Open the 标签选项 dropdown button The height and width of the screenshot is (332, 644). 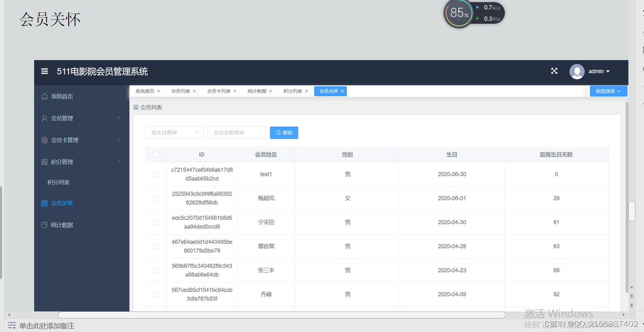(x=608, y=91)
